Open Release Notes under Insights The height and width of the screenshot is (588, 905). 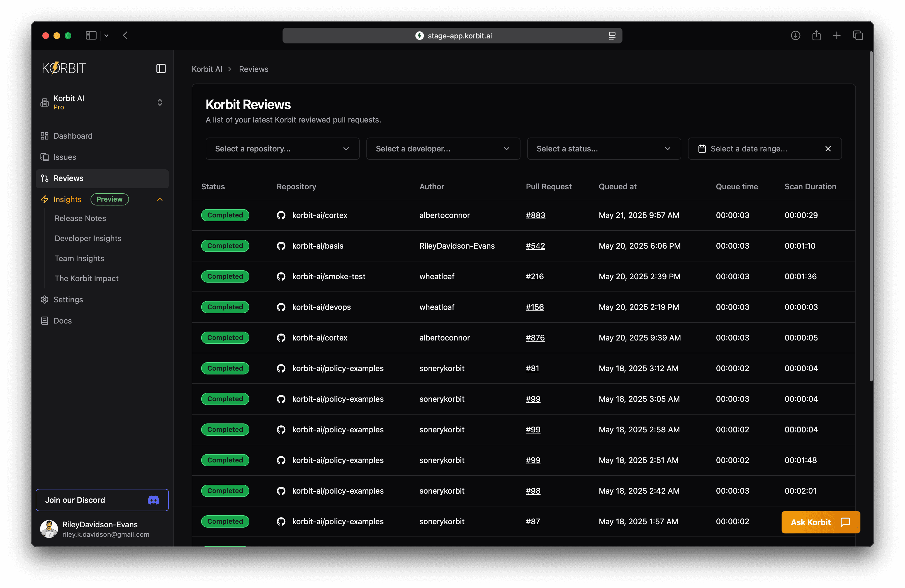pos(80,218)
